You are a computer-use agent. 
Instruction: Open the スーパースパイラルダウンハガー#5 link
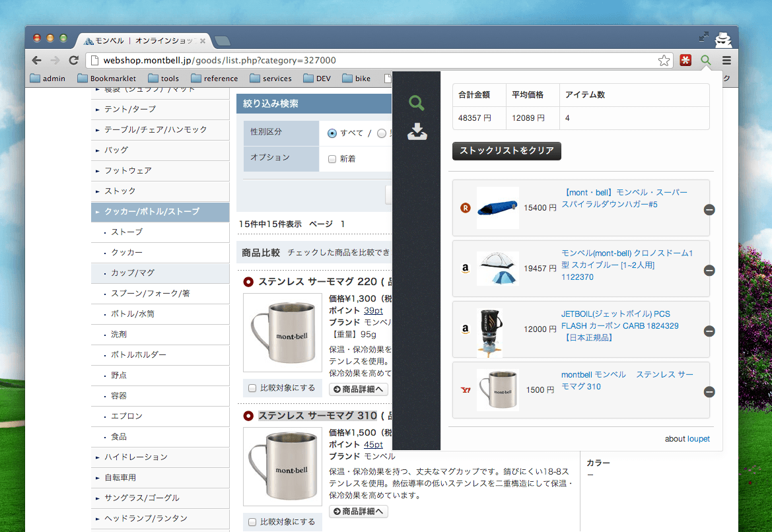(x=624, y=198)
